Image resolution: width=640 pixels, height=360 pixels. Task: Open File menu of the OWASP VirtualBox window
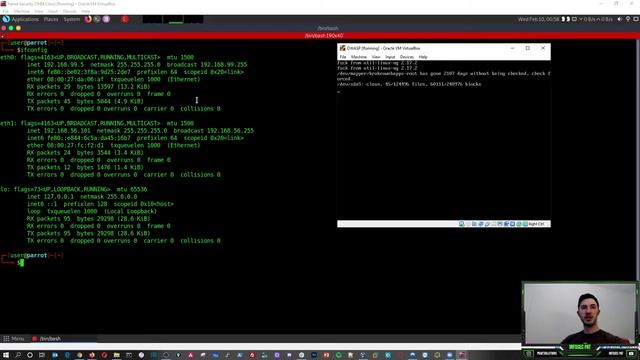(343, 57)
